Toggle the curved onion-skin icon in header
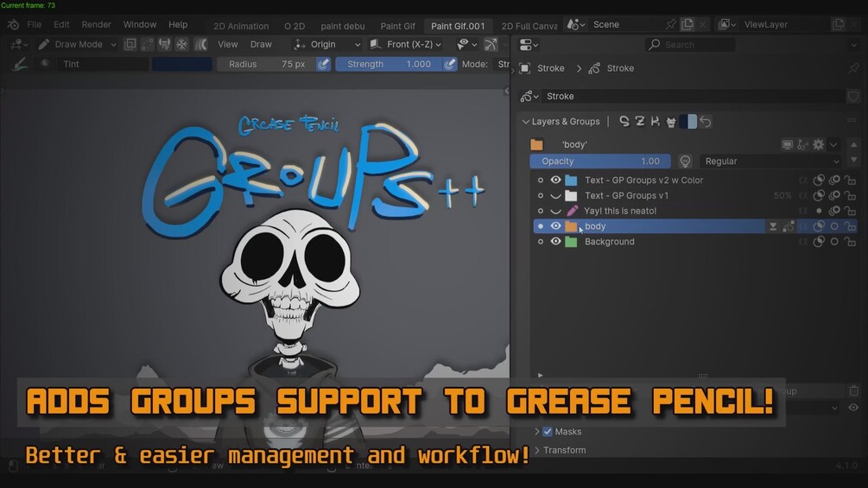Screen dimensions: 868x488 (201, 44)
